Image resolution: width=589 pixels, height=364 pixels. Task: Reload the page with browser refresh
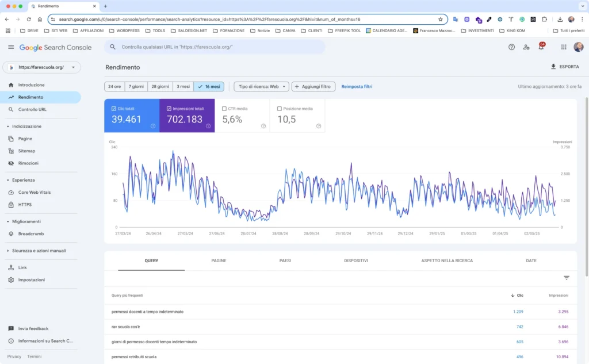click(x=29, y=19)
